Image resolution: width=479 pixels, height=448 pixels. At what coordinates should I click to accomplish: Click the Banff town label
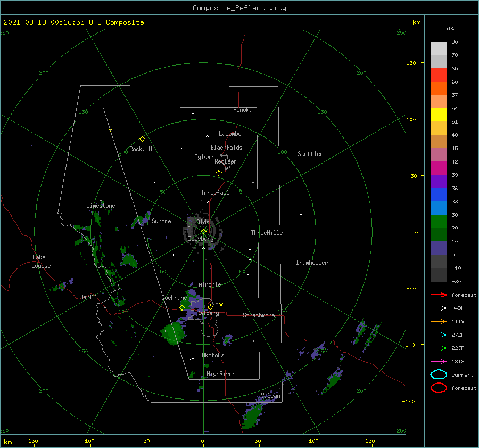click(x=88, y=297)
